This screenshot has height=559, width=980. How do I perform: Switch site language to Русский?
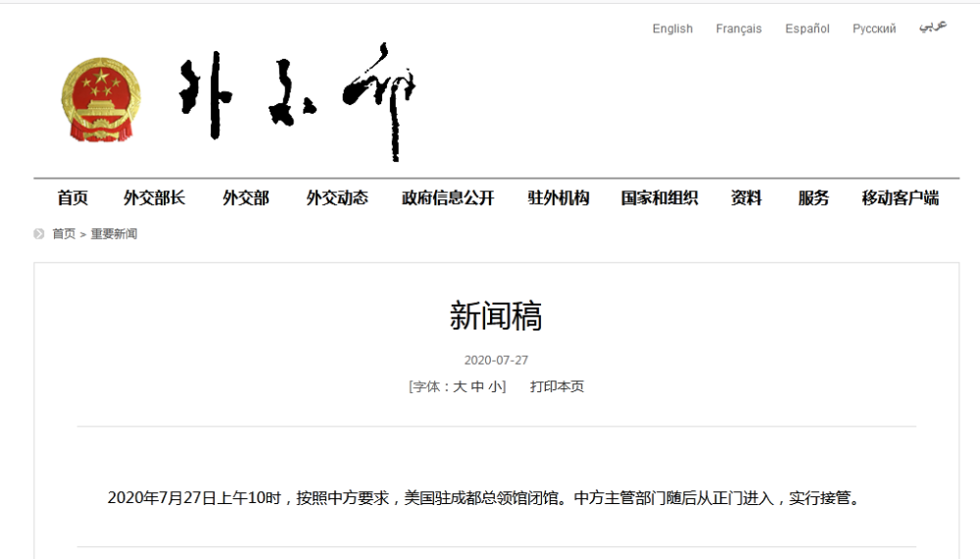coord(874,28)
